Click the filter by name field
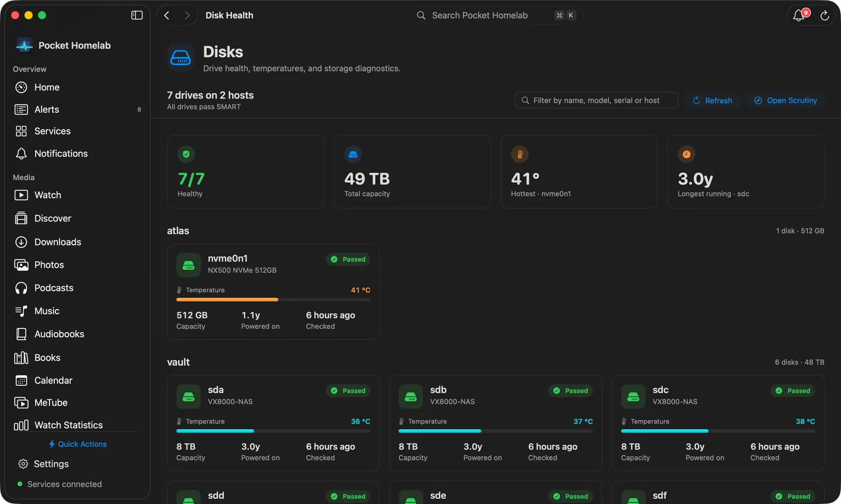This screenshot has width=841, height=504. click(x=597, y=100)
